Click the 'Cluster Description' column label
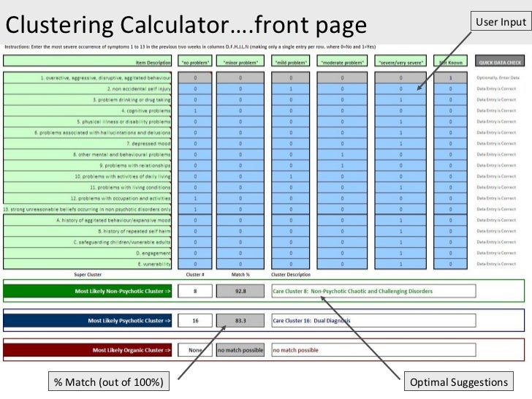The height and width of the screenshot is (399, 532). (x=291, y=275)
